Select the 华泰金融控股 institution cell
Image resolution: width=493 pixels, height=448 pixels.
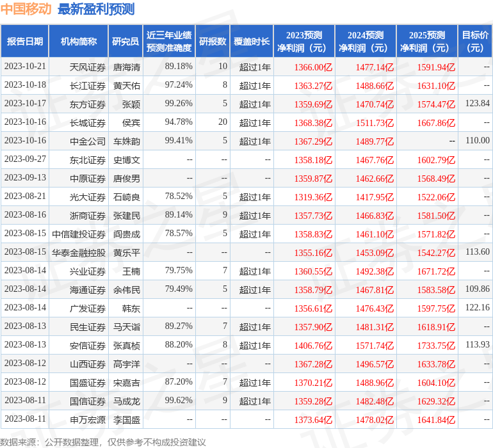pyautogui.click(x=79, y=252)
